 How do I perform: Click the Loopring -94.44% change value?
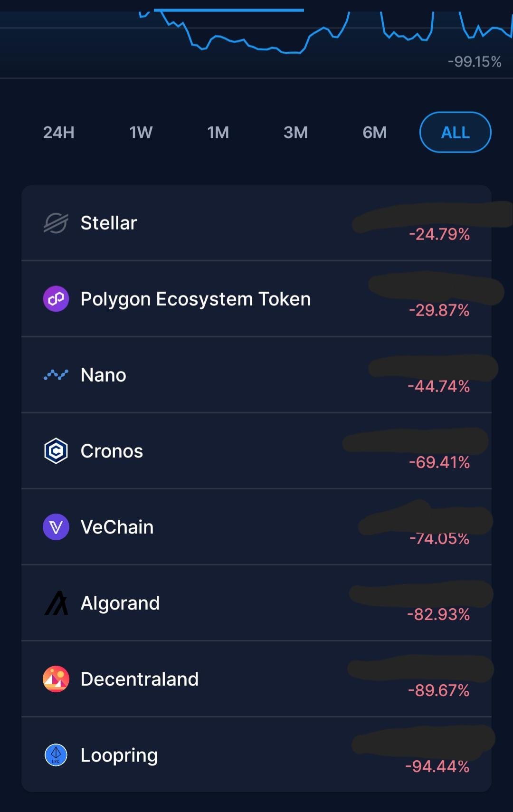click(x=437, y=766)
